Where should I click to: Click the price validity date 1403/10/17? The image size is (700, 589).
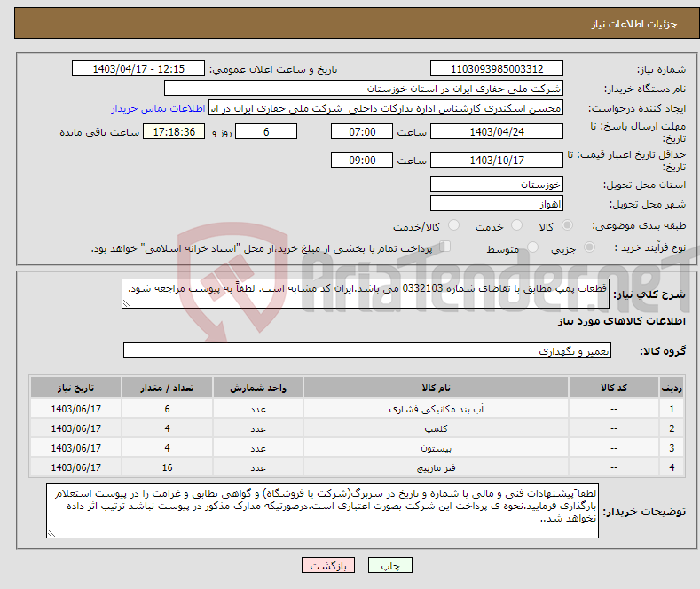pyautogui.click(x=497, y=160)
